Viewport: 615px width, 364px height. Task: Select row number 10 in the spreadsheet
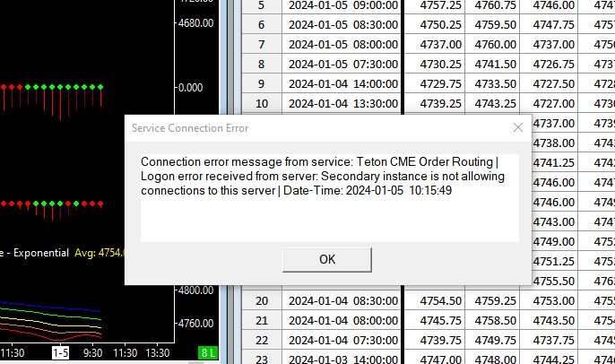coord(262,103)
